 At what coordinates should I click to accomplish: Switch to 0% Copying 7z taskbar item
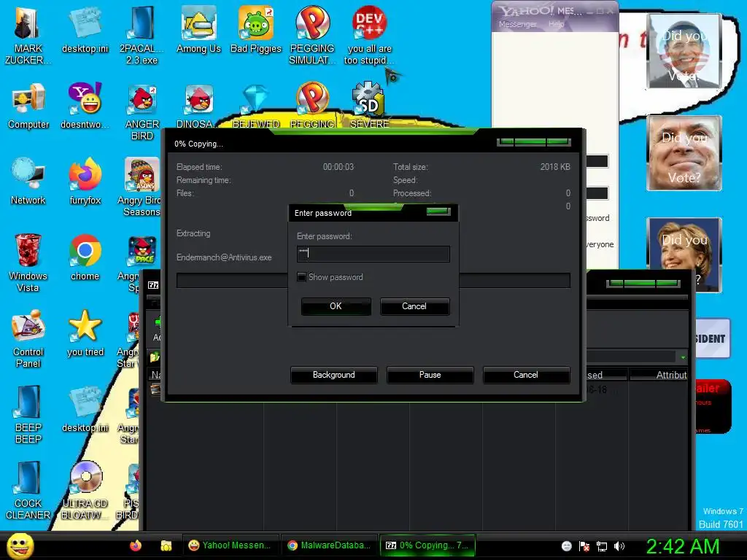tap(427, 545)
